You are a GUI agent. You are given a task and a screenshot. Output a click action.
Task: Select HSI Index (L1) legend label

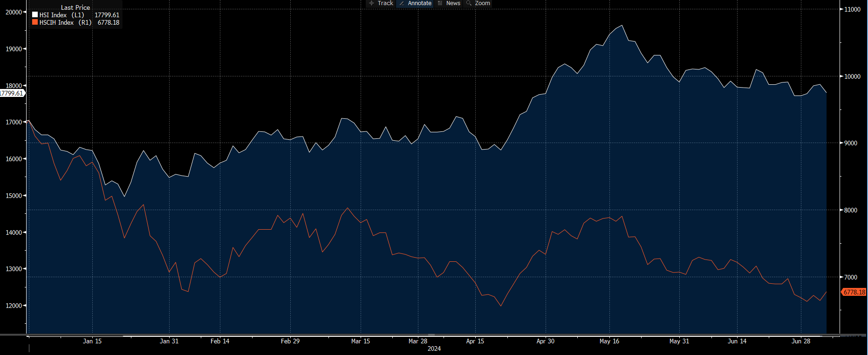click(62, 15)
